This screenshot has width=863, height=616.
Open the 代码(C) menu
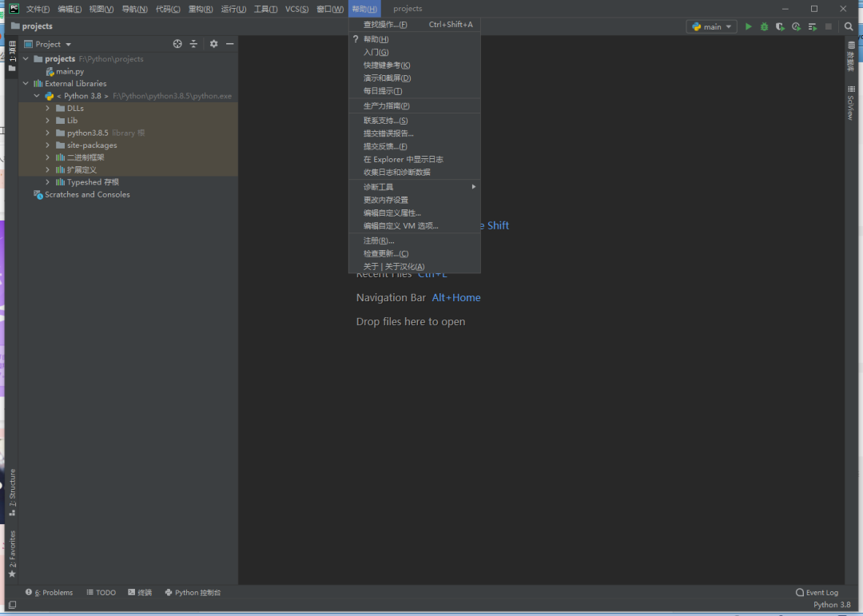(168, 9)
